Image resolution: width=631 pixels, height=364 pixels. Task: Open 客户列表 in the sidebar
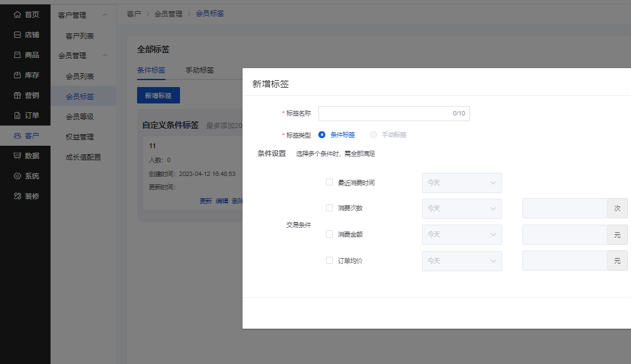pyautogui.click(x=80, y=36)
